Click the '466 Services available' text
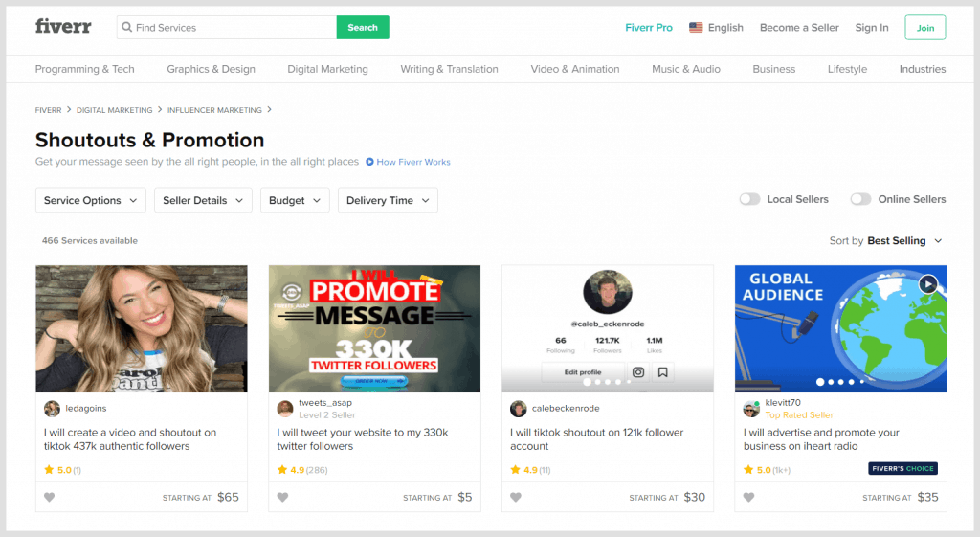 tap(89, 240)
